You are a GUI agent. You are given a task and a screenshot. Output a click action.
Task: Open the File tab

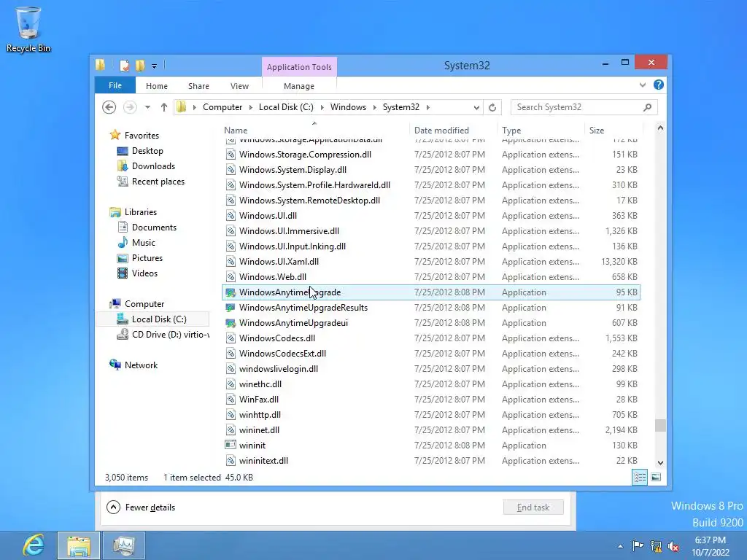[115, 85]
